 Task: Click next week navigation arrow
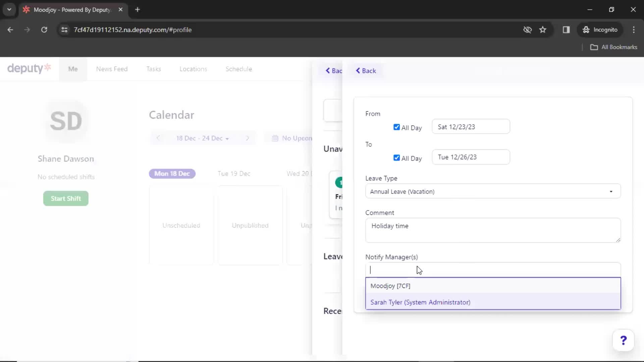point(247,138)
